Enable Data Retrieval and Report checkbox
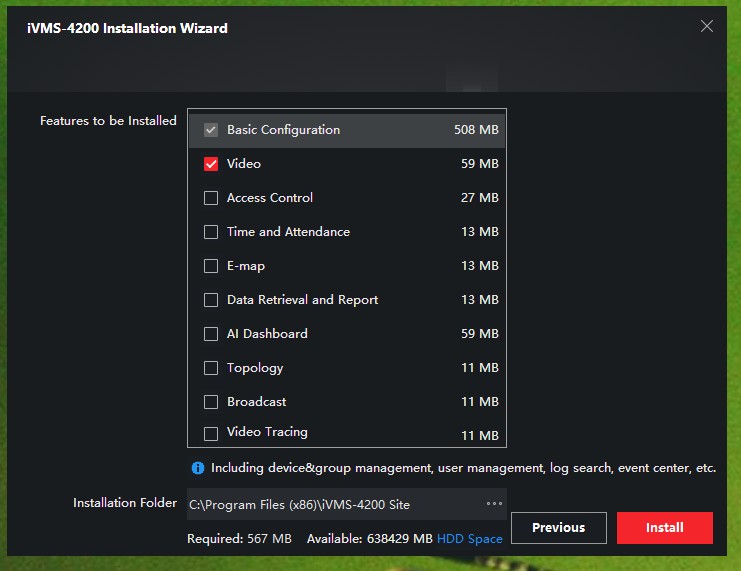 pos(211,300)
